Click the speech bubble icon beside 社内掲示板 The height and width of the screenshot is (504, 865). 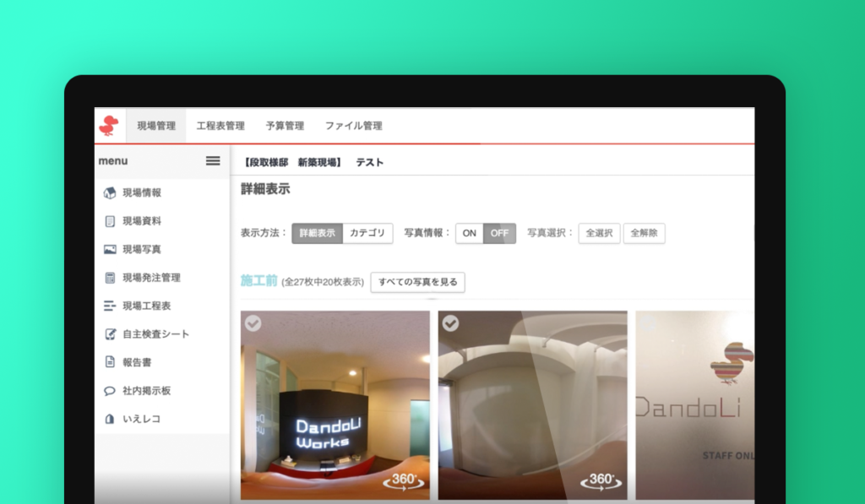(x=110, y=391)
